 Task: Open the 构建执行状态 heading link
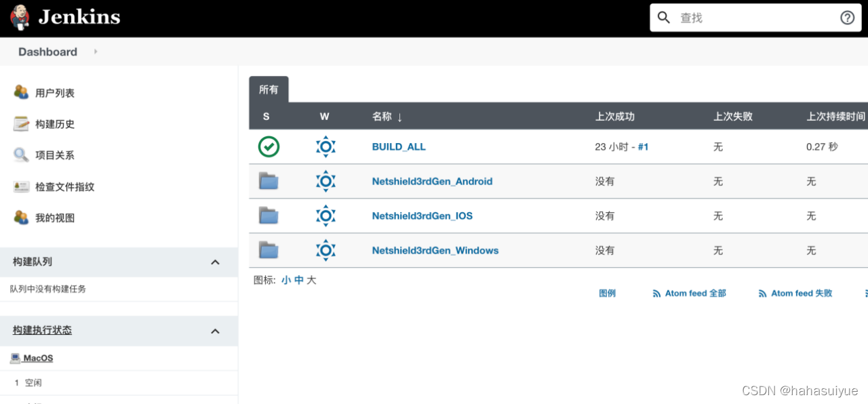(x=42, y=330)
